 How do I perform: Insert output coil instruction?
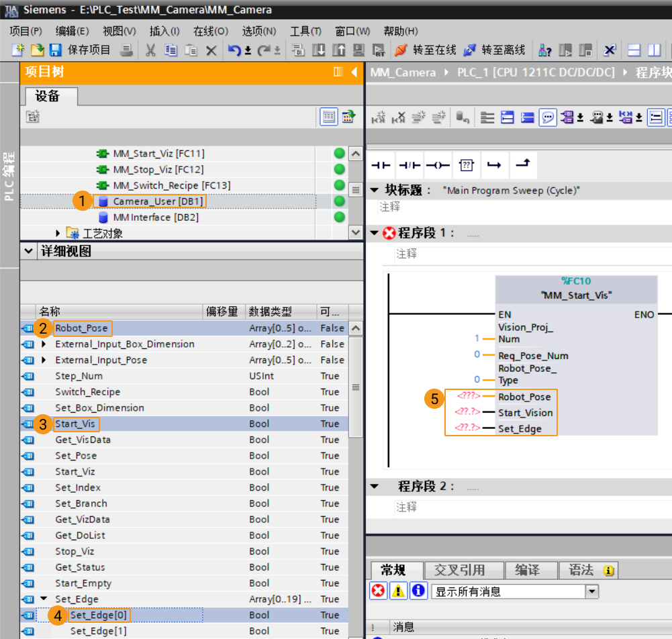pos(438,165)
